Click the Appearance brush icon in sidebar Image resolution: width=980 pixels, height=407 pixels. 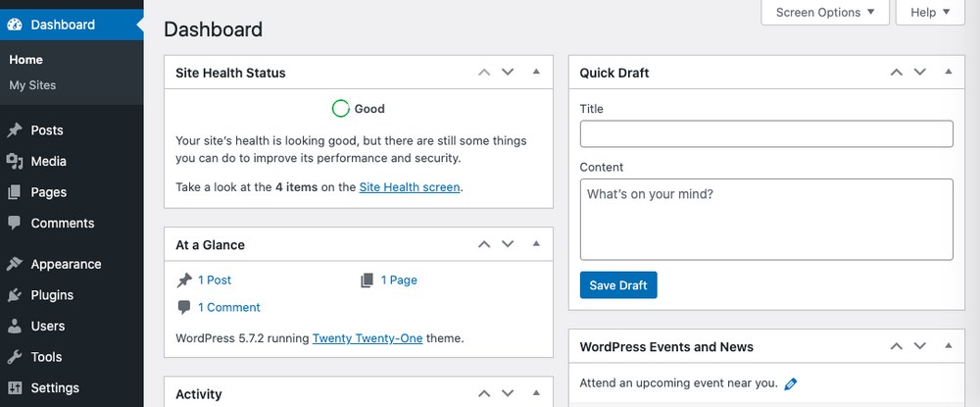click(x=15, y=264)
